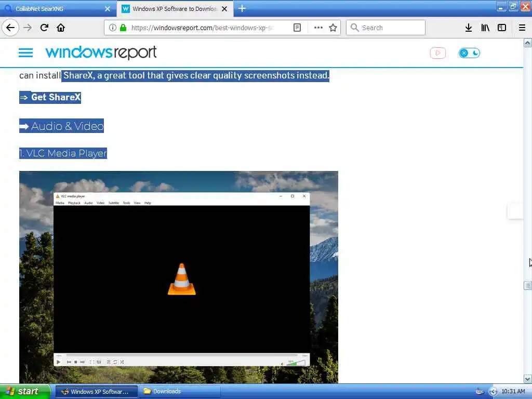Select Windows XP Software taskbar button
The image size is (532, 399).
(96, 392)
